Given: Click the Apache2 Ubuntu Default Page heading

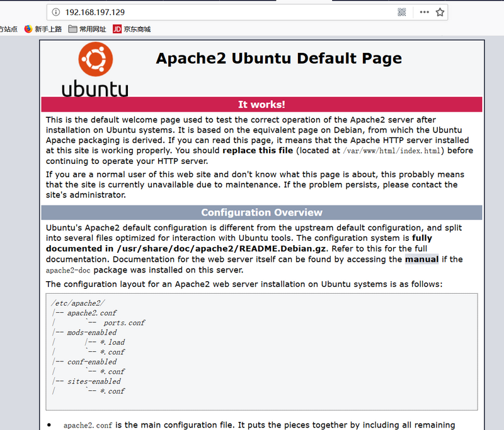Looking at the screenshot, I should pyautogui.click(x=278, y=58).
